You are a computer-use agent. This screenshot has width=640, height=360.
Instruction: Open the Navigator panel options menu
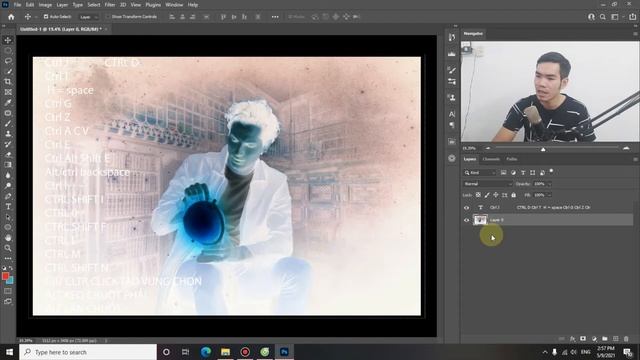tap(635, 34)
